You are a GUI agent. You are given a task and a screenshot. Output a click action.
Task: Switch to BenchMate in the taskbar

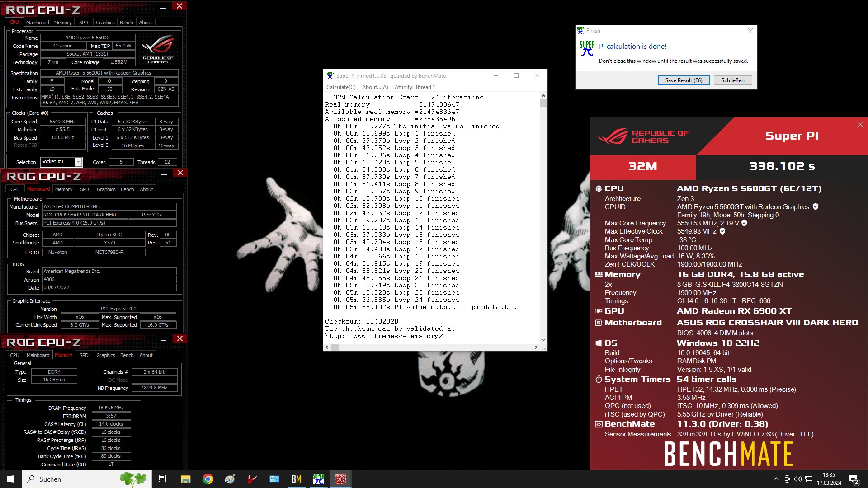click(296, 479)
